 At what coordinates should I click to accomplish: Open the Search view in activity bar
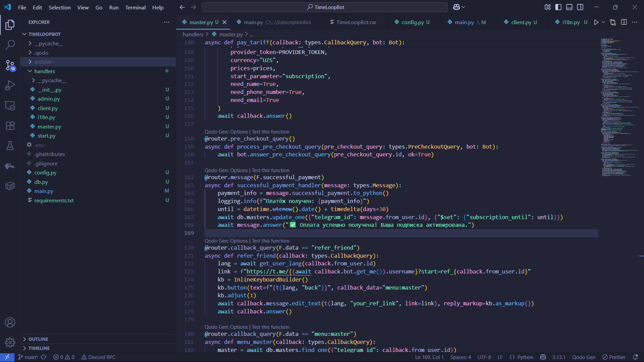click(10, 45)
